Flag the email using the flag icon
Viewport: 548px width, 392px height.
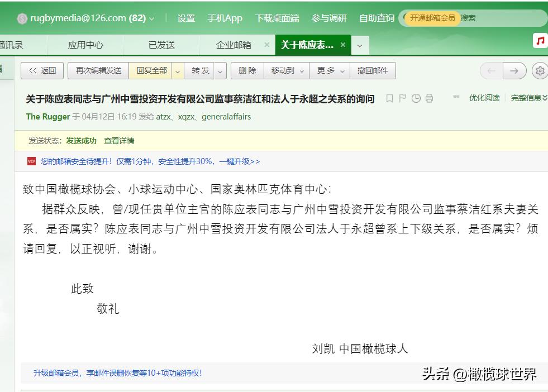tap(403, 98)
